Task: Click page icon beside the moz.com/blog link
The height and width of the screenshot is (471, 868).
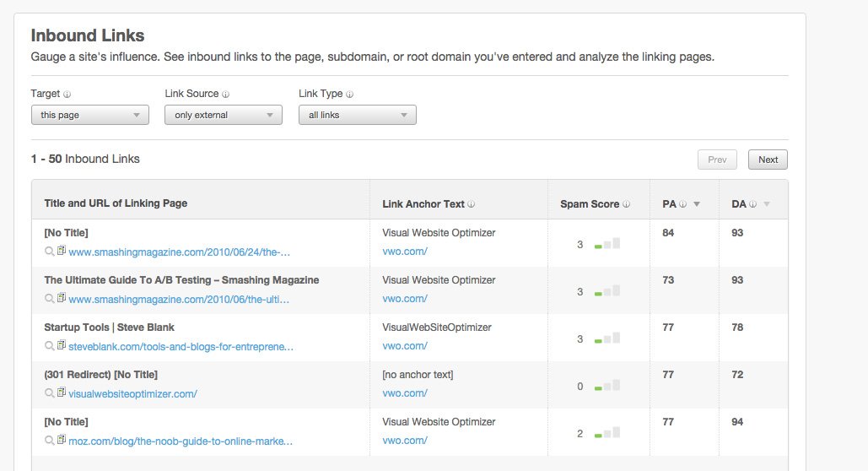Action: pyautogui.click(x=62, y=439)
